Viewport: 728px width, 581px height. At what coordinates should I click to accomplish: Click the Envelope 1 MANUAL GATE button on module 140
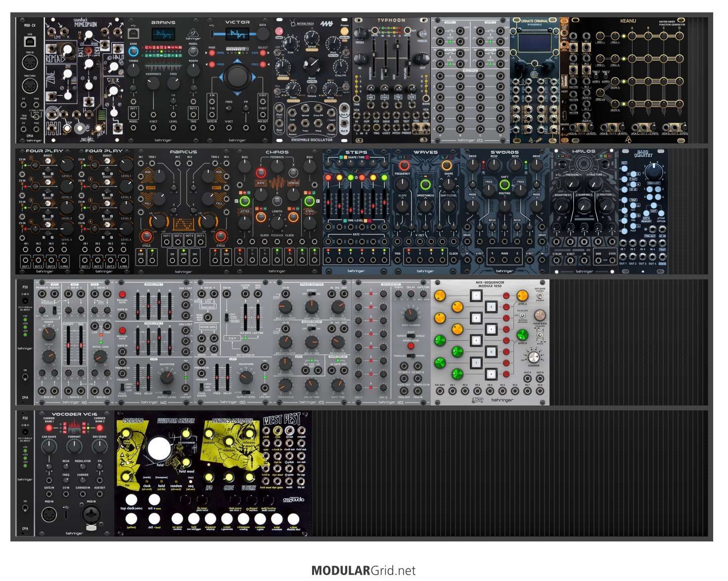coord(122,295)
